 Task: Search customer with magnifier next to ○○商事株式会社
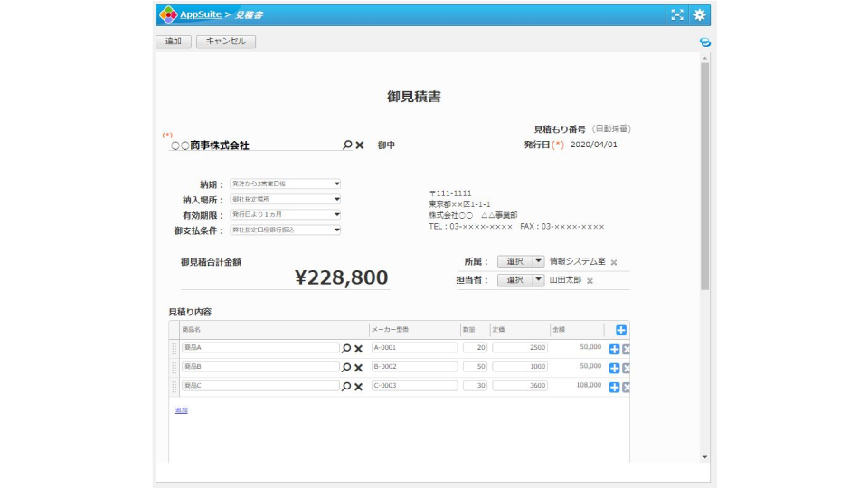pos(347,145)
